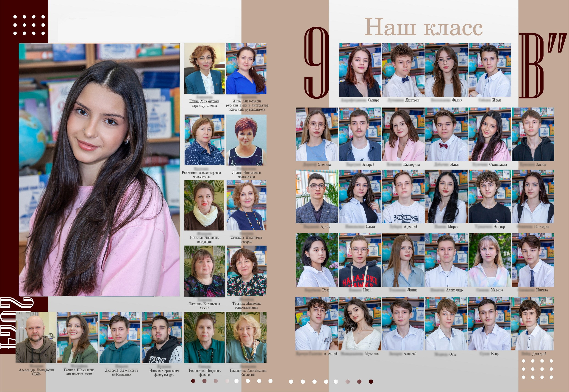
Task: Select caption 'Валентина Анатольевна биология'
Action: (x=248, y=372)
